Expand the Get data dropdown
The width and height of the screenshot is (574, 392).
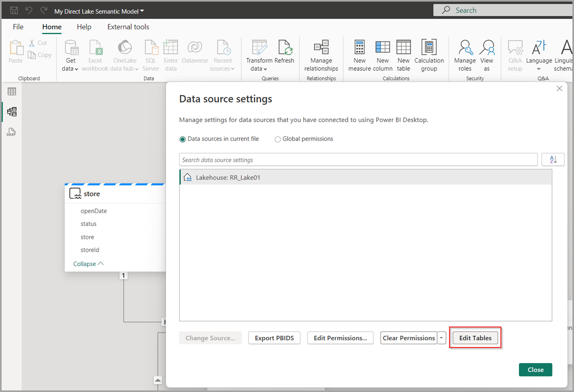pos(76,69)
